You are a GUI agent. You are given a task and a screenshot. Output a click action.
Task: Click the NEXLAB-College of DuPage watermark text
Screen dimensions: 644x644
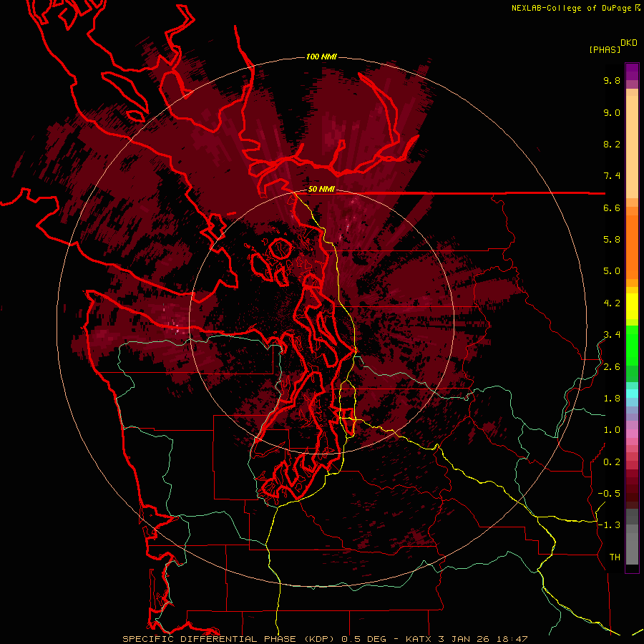(x=571, y=8)
